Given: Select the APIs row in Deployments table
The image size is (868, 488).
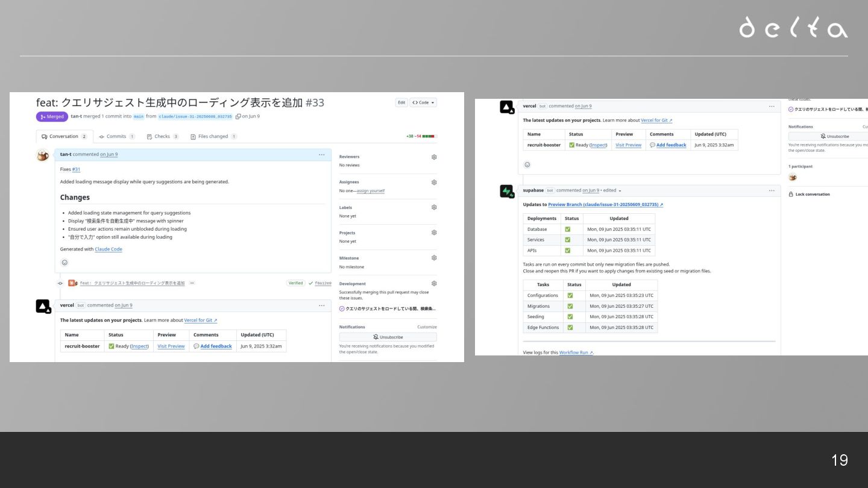Looking at the screenshot, I should (x=589, y=250).
